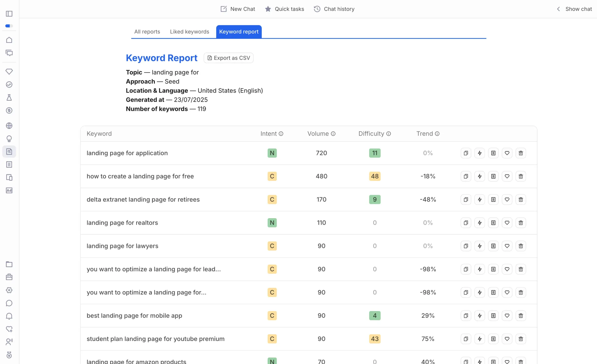Image resolution: width=597 pixels, height=364 pixels.
Task: Open the lightbulb ideas panel
Action: (9, 139)
